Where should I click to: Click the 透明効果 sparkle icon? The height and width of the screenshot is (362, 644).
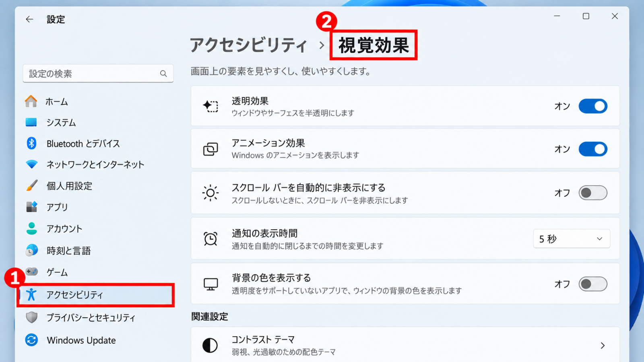[x=210, y=106]
